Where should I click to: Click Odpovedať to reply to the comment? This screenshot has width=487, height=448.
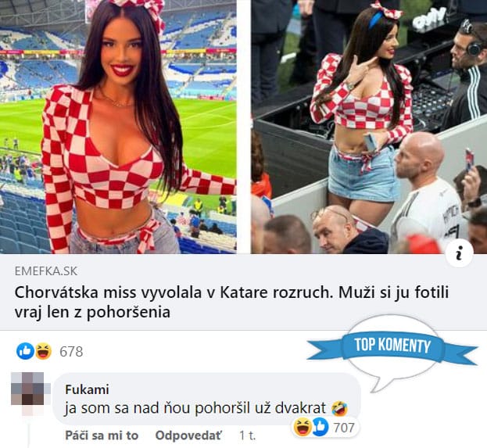188,435
